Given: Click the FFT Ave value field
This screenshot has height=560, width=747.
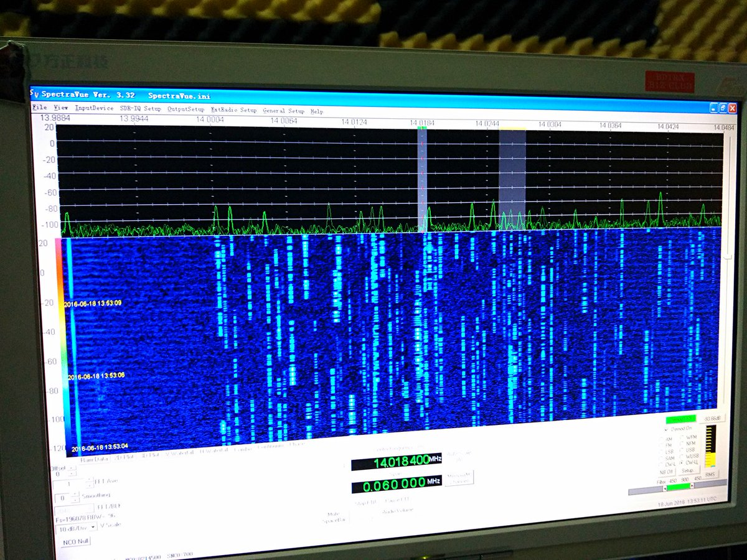Looking at the screenshot, I should tap(68, 484).
